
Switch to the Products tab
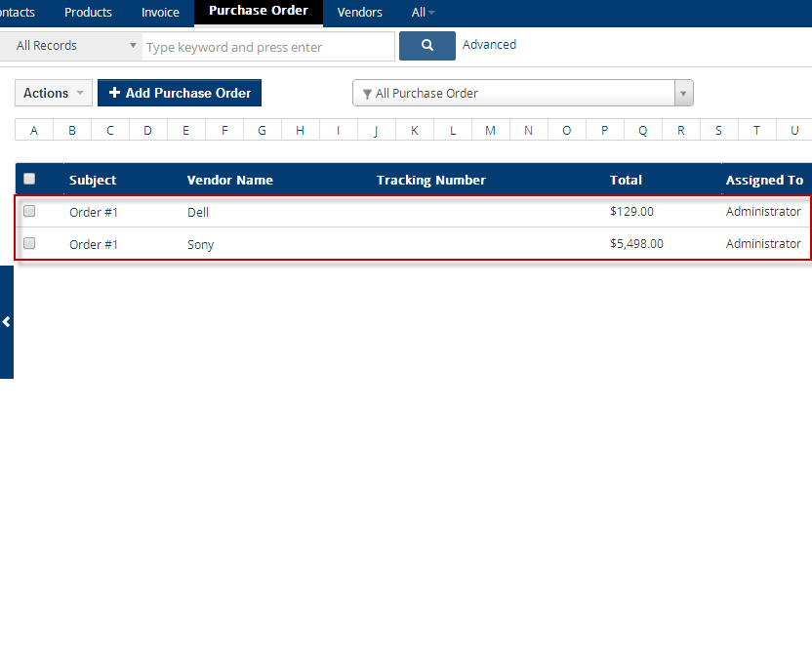(88, 13)
